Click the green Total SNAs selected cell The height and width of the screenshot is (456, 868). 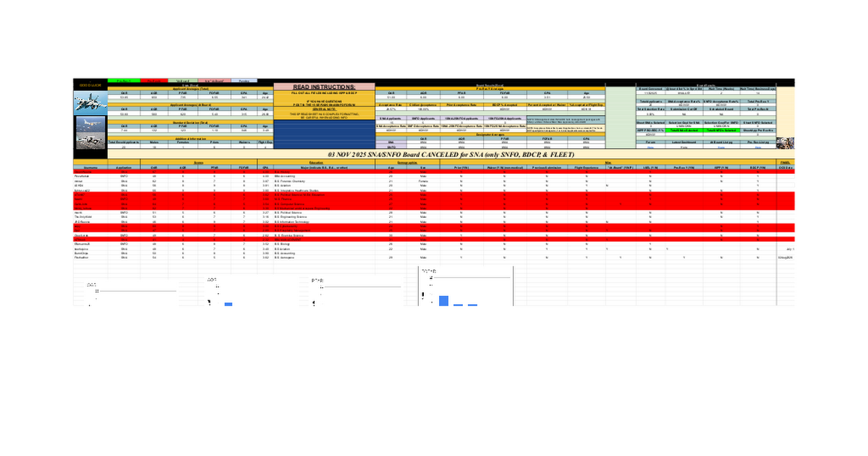pyautogui.click(x=683, y=130)
